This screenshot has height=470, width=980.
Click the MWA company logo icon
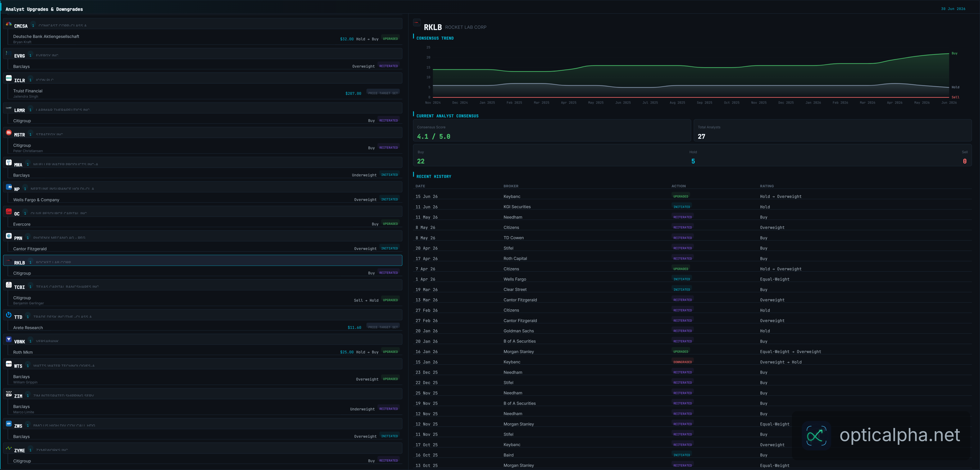[9, 162]
